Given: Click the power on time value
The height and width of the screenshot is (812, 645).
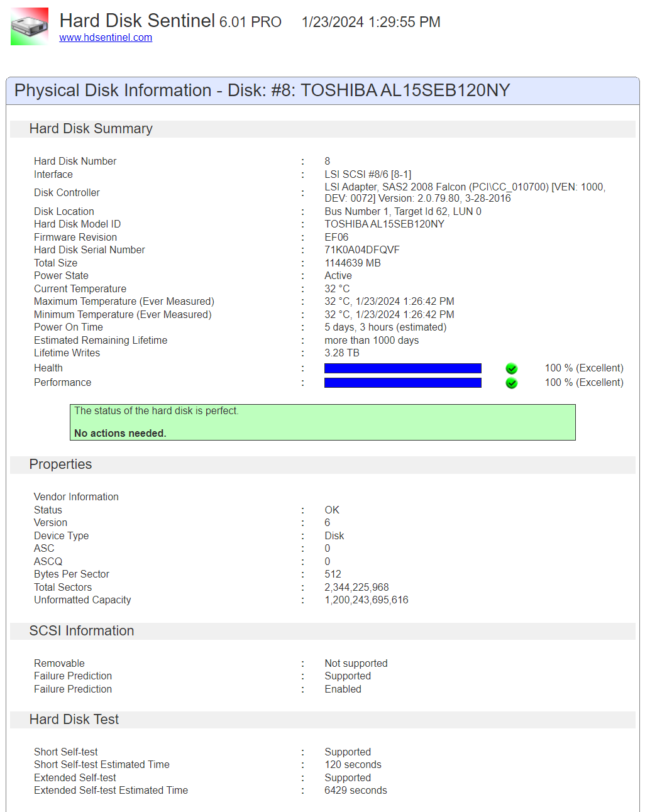Looking at the screenshot, I should click(385, 327).
